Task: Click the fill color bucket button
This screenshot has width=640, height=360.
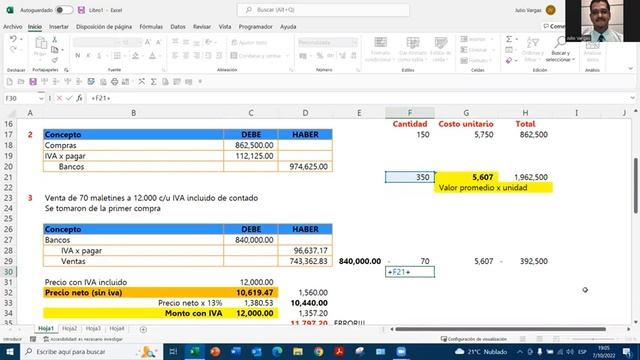Action: pyautogui.click(x=136, y=56)
